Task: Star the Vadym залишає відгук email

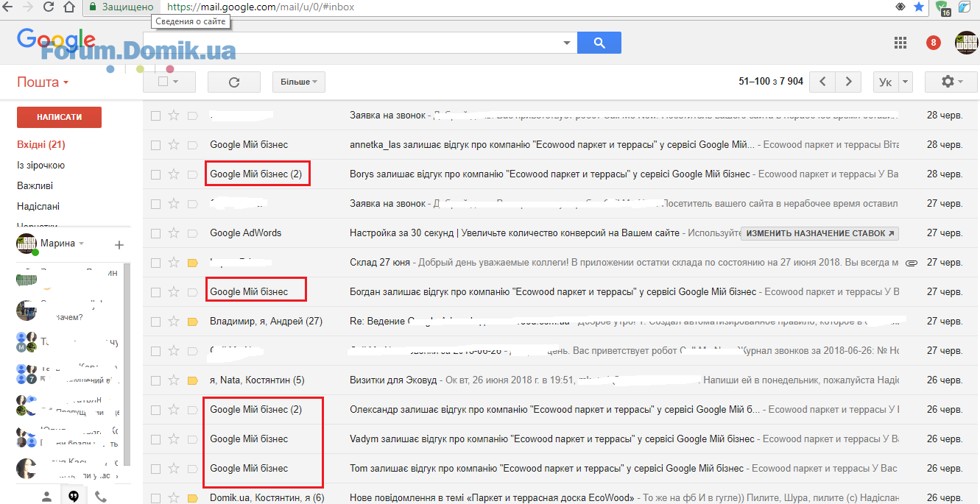Action: click(174, 439)
